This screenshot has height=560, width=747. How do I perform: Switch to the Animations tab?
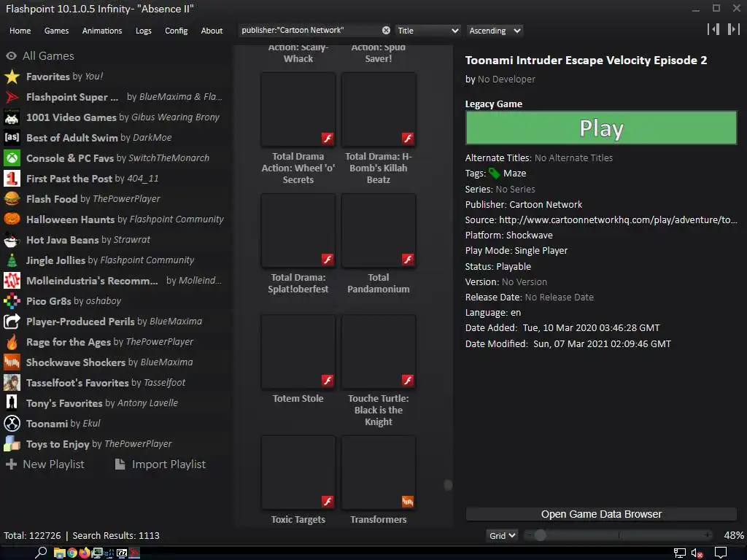(x=102, y=31)
